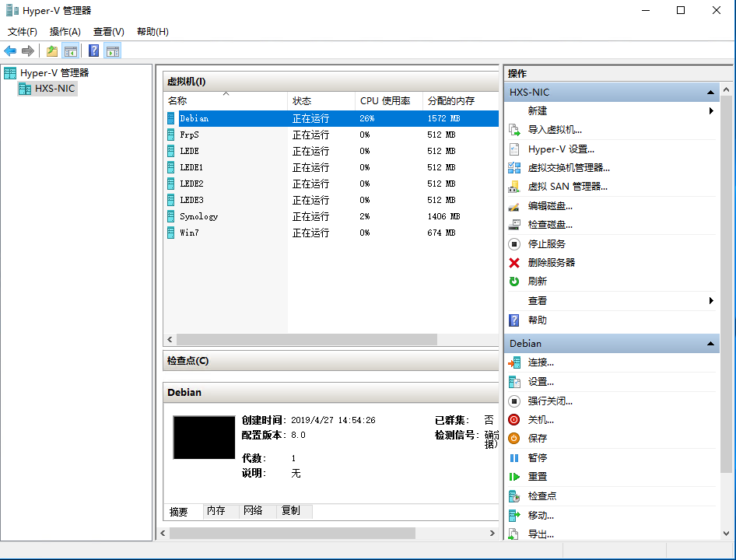Maximize the Hyper-V 管理器 window
The image size is (736, 560).
[x=681, y=10]
